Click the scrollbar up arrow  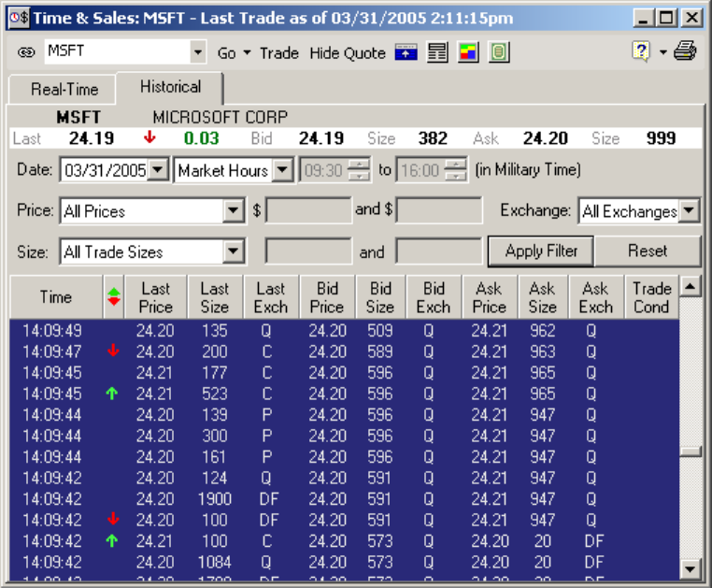[x=691, y=286]
